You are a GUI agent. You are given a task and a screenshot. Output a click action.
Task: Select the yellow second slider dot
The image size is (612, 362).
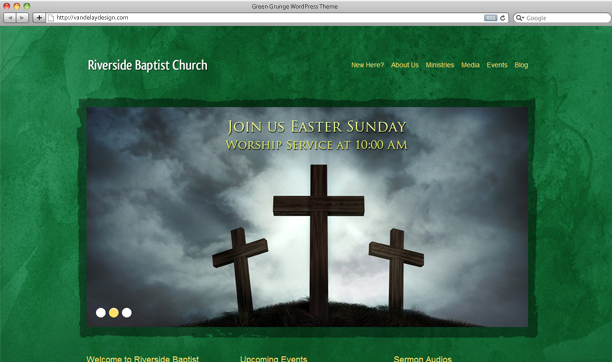pos(114,312)
